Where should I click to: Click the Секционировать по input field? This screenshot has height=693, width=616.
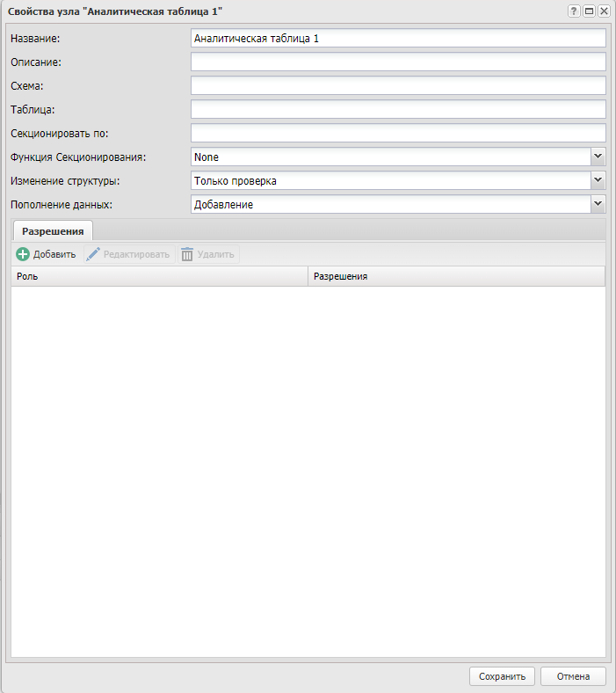(397, 133)
